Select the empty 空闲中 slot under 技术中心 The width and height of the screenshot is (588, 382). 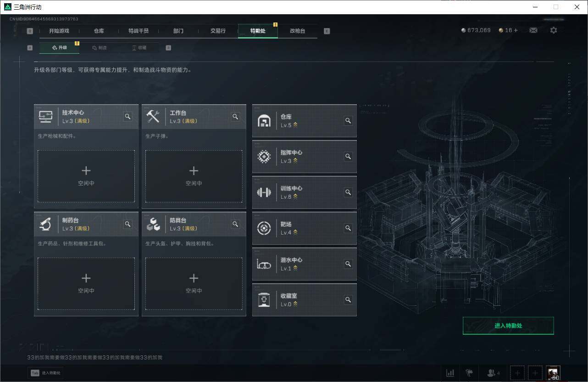click(86, 176)
